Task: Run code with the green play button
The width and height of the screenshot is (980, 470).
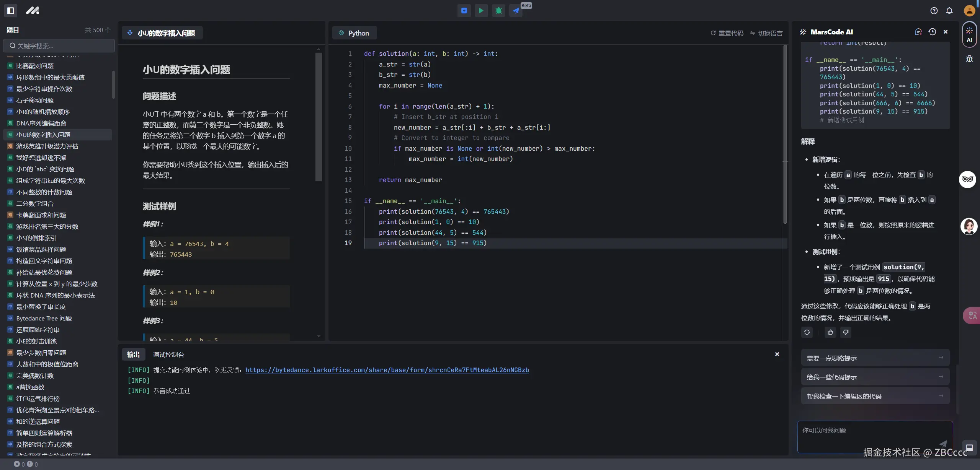Action: click(x=481, y=11)
